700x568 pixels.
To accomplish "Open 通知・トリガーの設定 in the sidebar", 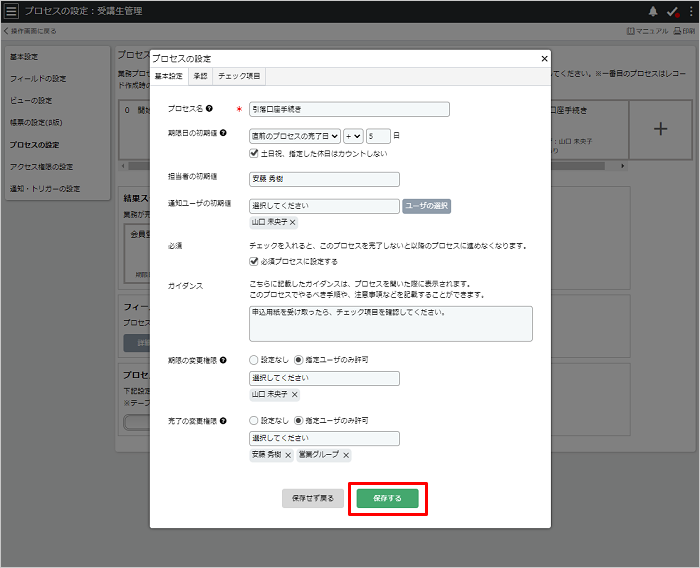I will [45, 188].
